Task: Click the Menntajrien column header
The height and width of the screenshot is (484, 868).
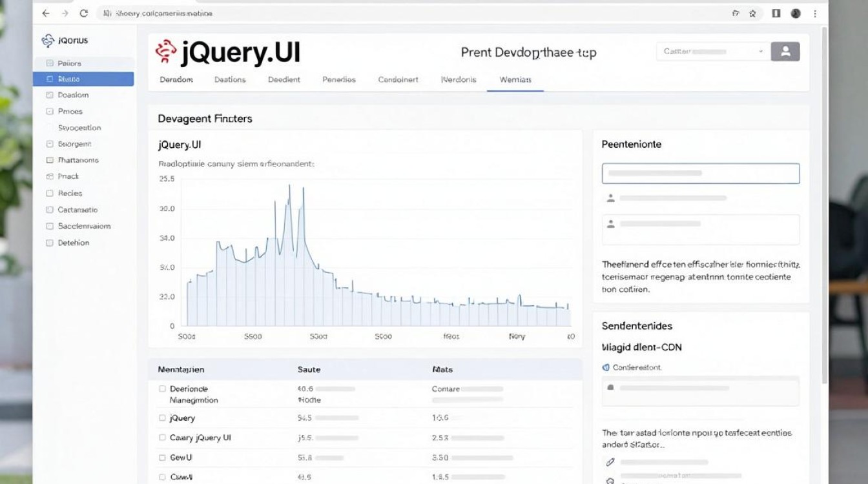Action: point(181,370)
